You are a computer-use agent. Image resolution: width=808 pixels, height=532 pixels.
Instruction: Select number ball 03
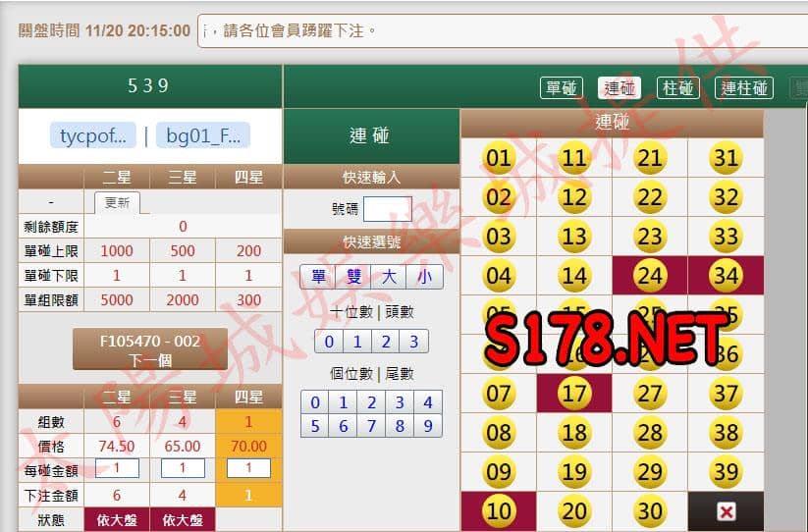click(499, 237)
